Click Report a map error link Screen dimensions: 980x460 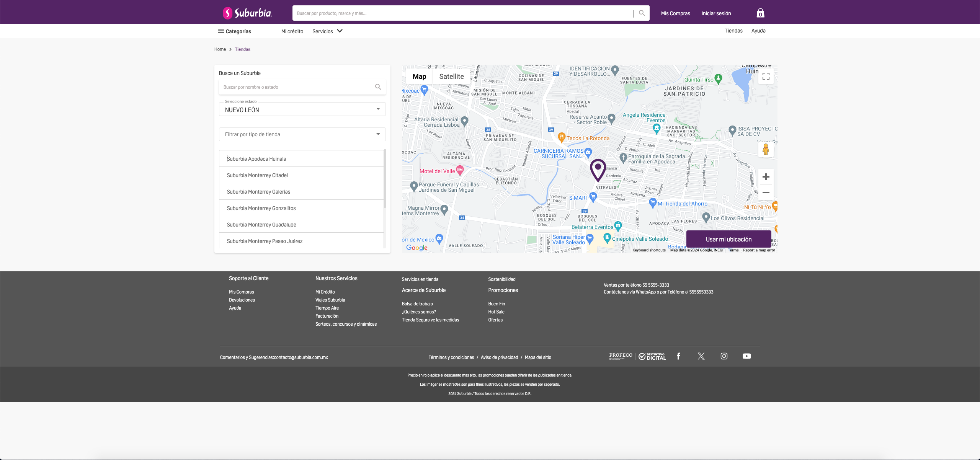759,250
